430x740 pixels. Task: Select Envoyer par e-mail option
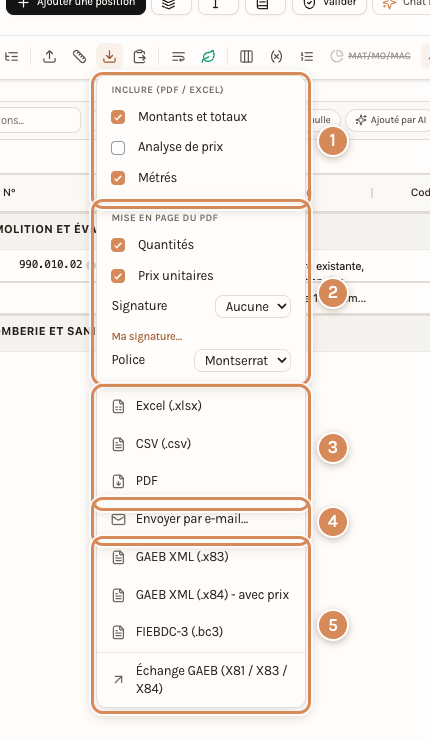pos(201,519)
